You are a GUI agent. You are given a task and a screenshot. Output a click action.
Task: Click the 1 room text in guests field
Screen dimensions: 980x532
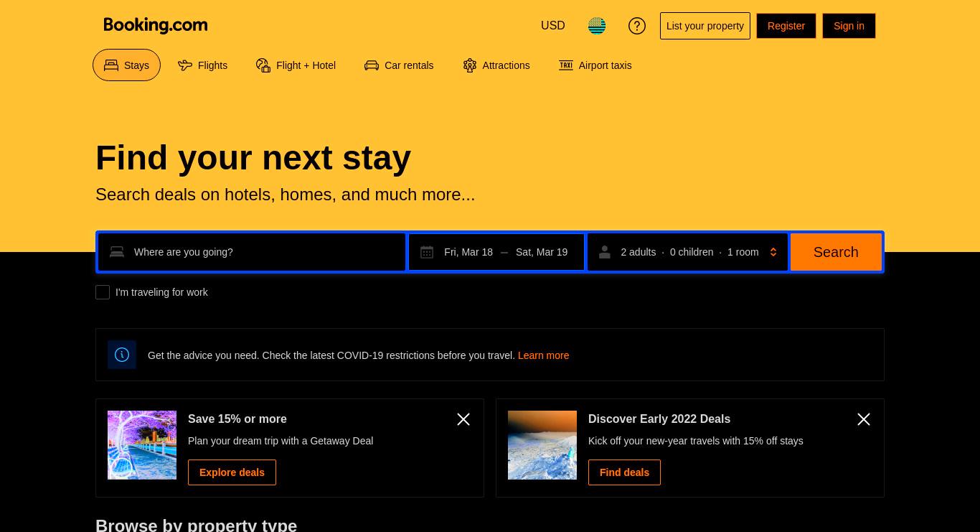[x=743, y=252]
